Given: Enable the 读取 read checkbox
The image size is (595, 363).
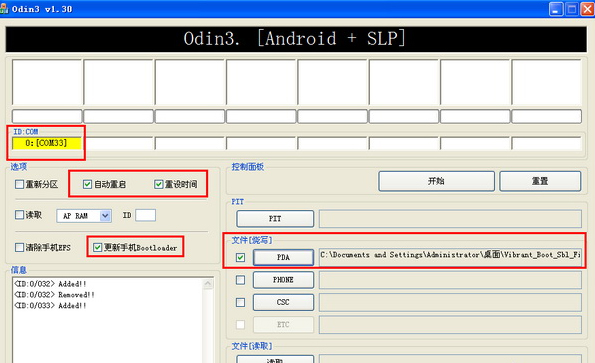Looking at the screenshot, I should coord(19,215).
